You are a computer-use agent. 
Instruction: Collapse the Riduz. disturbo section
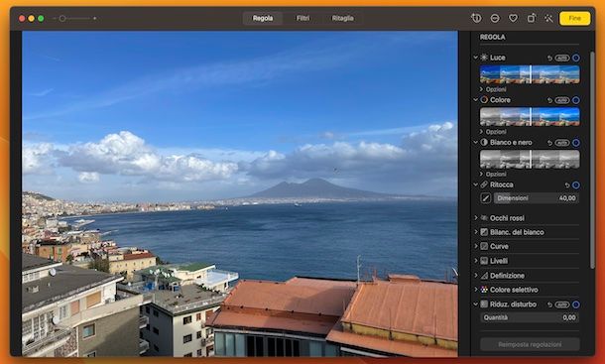click(476, 304)
